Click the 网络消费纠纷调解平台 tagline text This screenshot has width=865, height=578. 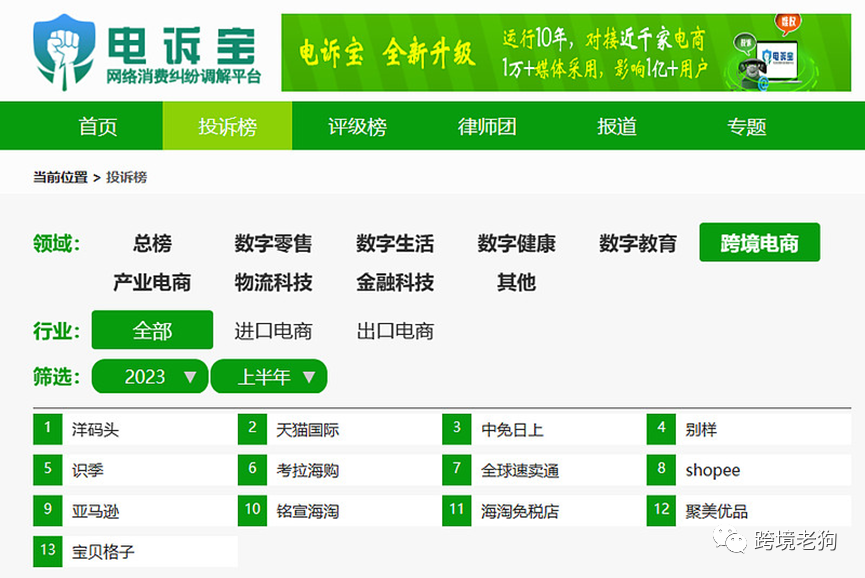click(184, 77)
